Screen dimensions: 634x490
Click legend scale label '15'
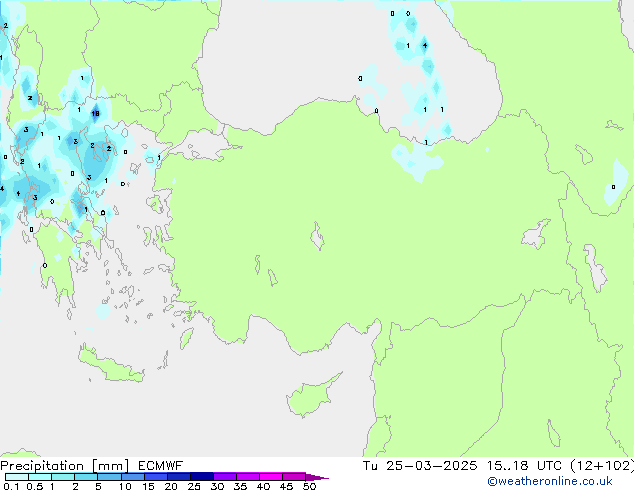pyautogui.click(x=148, y=486)
